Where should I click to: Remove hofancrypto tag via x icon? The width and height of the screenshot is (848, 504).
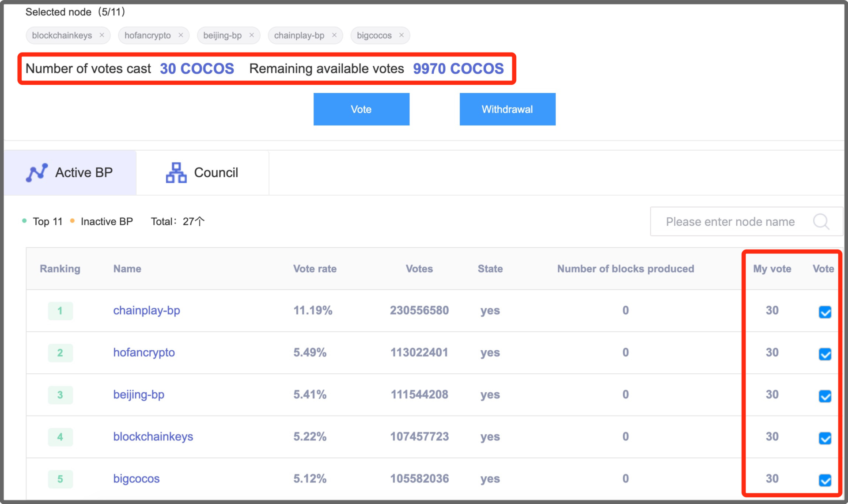(181, 35)
